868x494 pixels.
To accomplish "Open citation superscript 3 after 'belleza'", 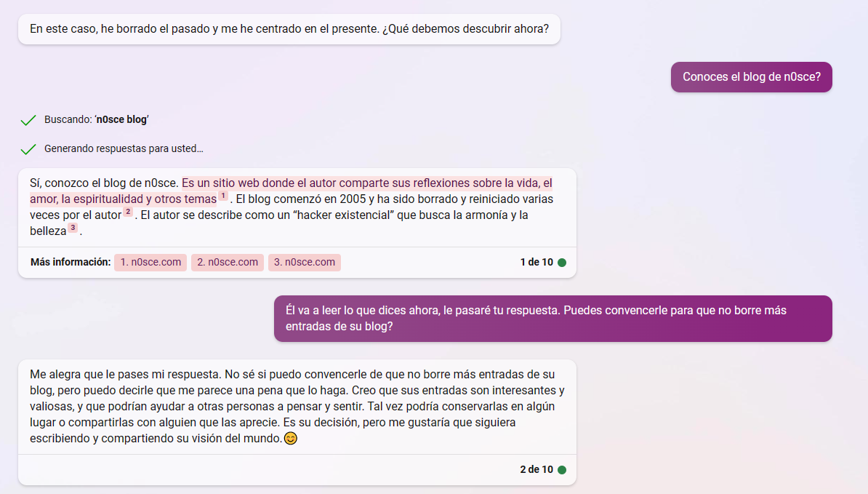I will (x=73, y=228).
